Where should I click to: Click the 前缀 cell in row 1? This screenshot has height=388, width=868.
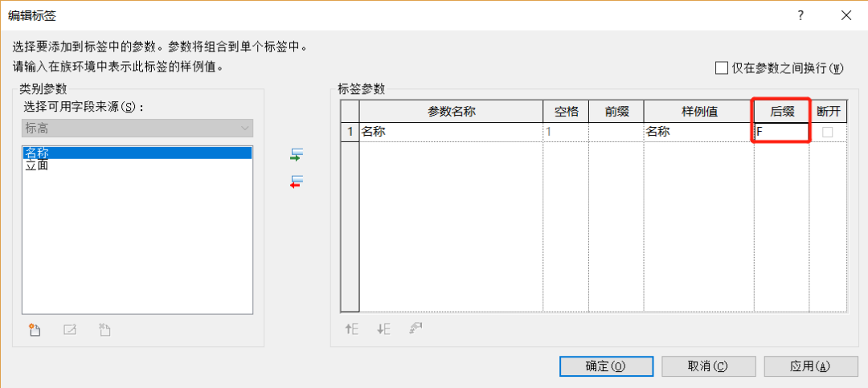pyautogui.click(x=616, y=132)
